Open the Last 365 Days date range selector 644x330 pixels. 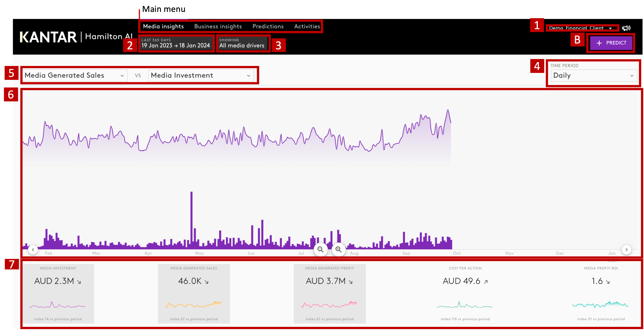(176, 43)
